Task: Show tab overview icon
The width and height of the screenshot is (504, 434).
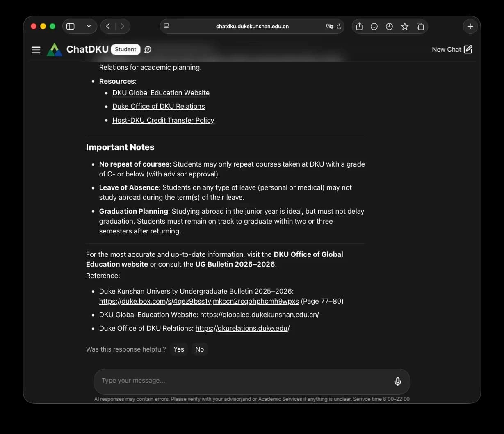Action: [x=420, y=26]
